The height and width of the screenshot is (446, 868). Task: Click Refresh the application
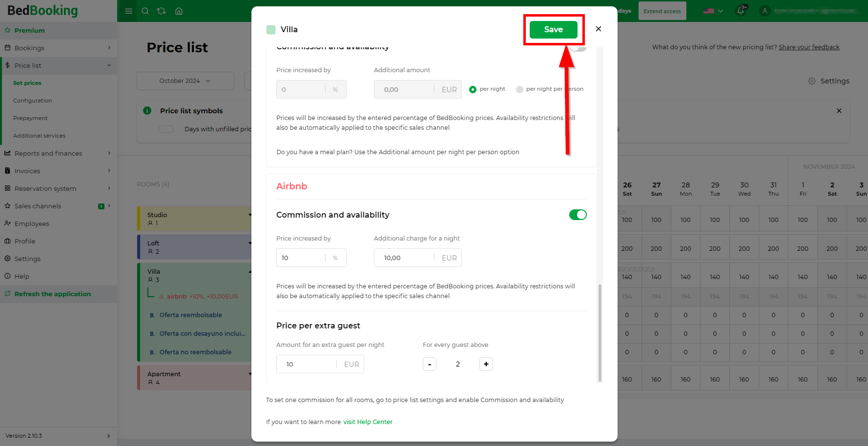53,294
